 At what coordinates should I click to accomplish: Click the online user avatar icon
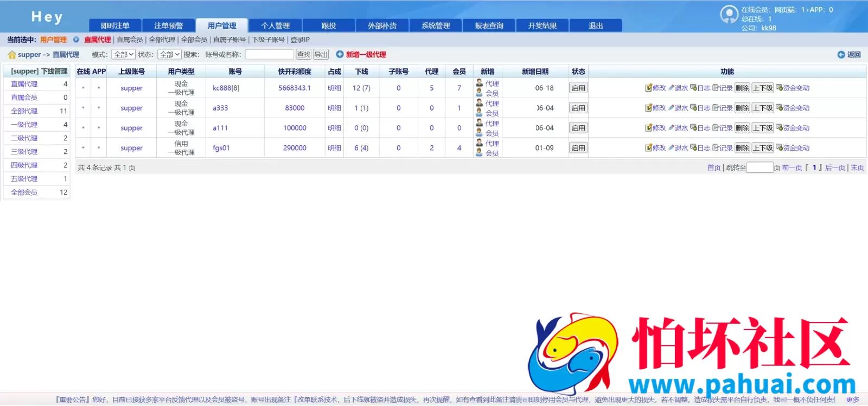coord(729,14)
